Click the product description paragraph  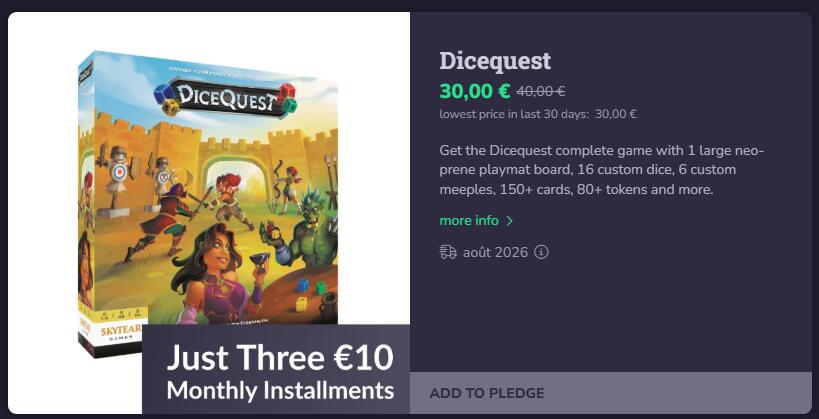602,170
